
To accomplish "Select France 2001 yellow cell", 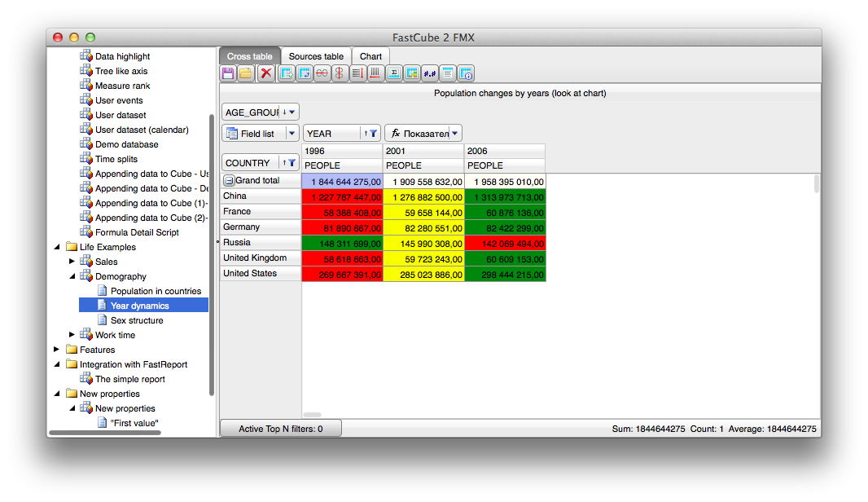I will (424, 213).
